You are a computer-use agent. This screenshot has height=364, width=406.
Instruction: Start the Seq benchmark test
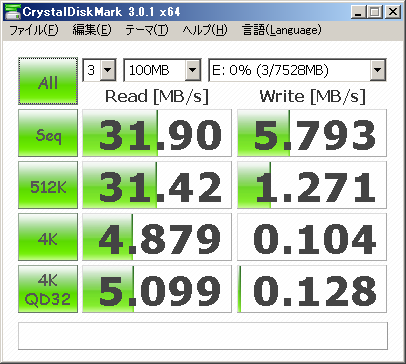point(48,133)
